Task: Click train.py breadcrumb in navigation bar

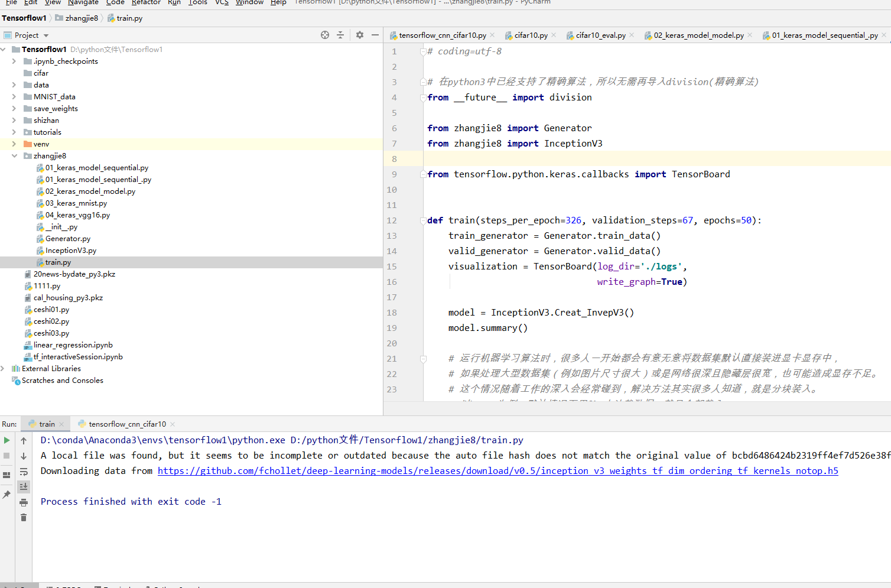Action: tap(125, 18)
